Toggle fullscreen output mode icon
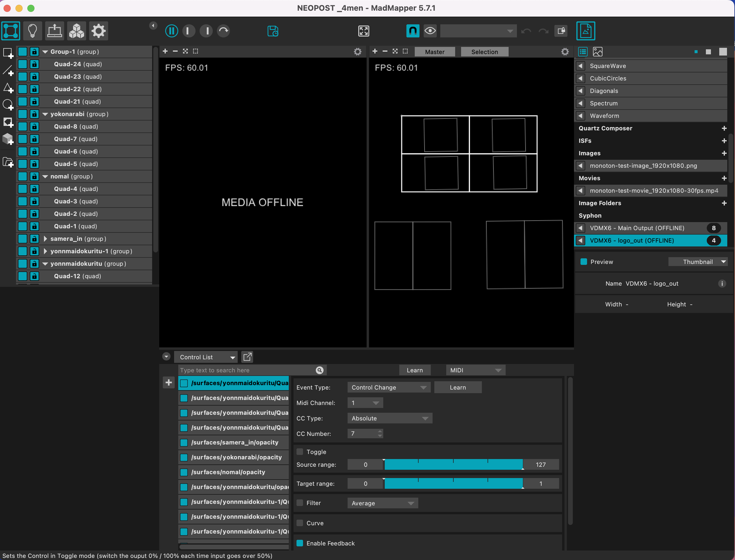 click(x=364, y=31)
